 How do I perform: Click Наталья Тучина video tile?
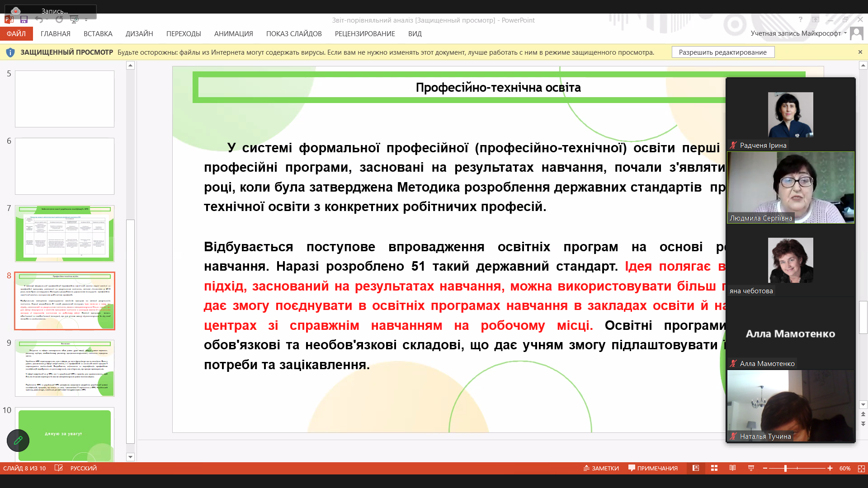point(790,406)
